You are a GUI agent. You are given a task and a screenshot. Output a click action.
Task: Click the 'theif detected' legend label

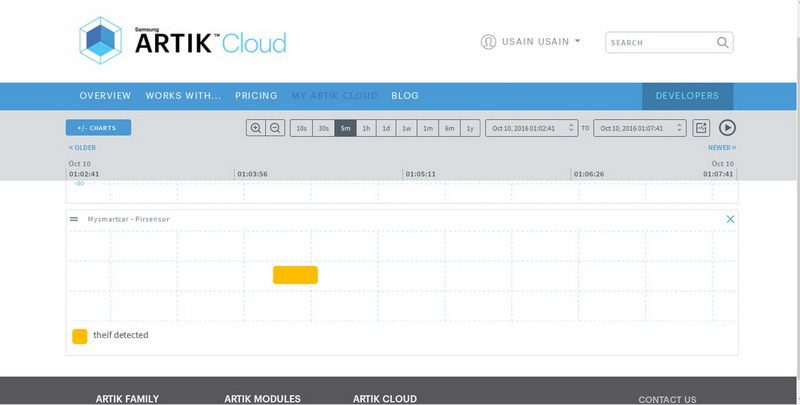pyautogui.click(x=121, y=335)
